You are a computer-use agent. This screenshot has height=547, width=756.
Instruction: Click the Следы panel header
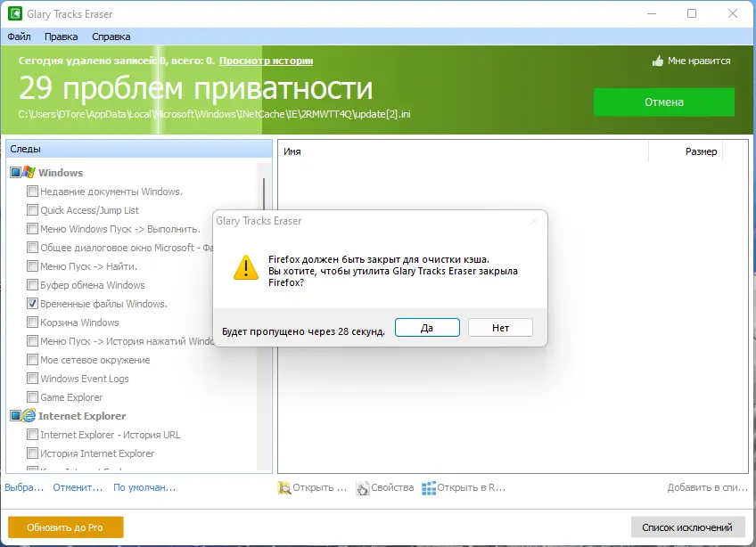point(139,149)
